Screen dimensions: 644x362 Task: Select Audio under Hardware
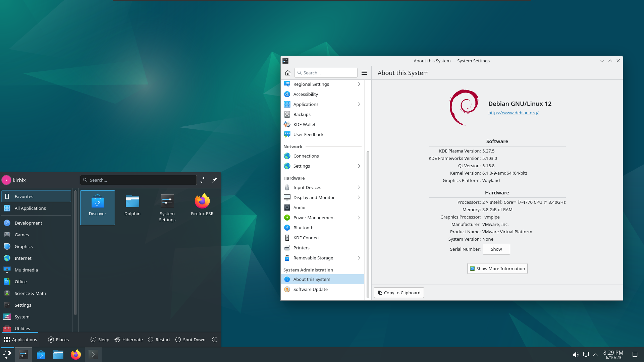(299, 207)
